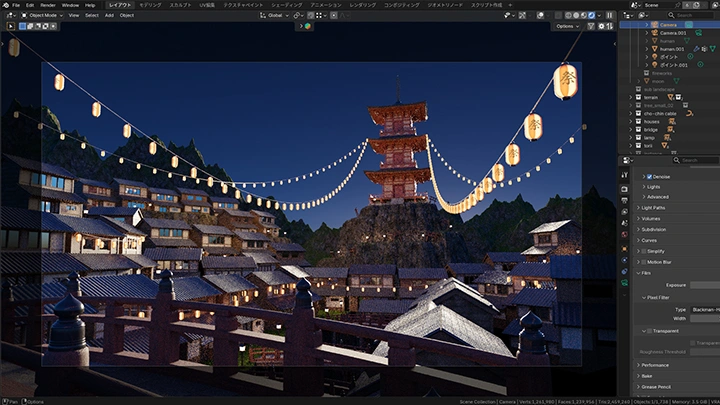The image size is (720, 405).
Task: Open the Global transform orientation dropdown
Action: tap(275, 15)
